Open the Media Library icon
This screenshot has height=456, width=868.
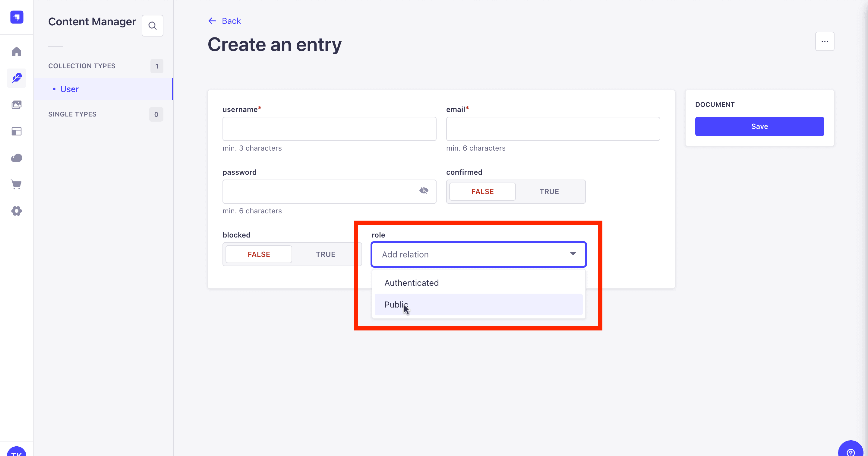[17, 105]
